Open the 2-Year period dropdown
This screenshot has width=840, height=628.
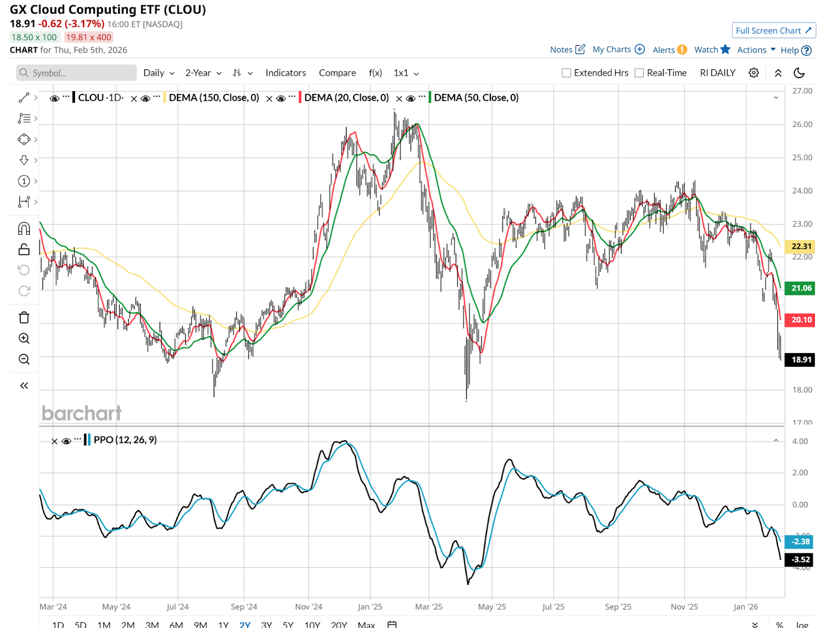click(x=203, y=73)
